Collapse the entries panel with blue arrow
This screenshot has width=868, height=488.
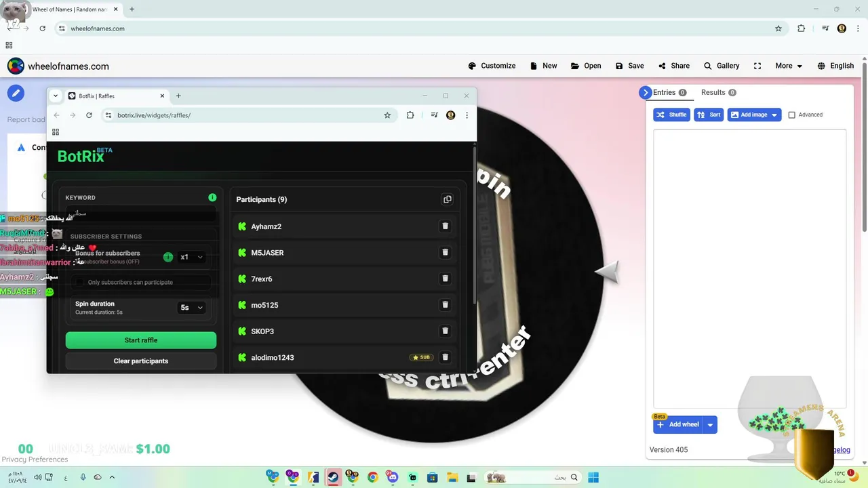645,92
